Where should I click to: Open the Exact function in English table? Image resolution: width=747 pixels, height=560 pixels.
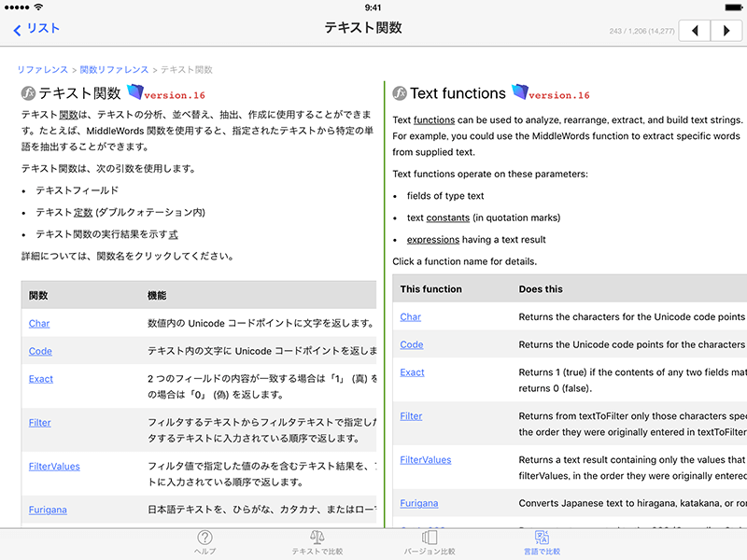coord(412,372)
